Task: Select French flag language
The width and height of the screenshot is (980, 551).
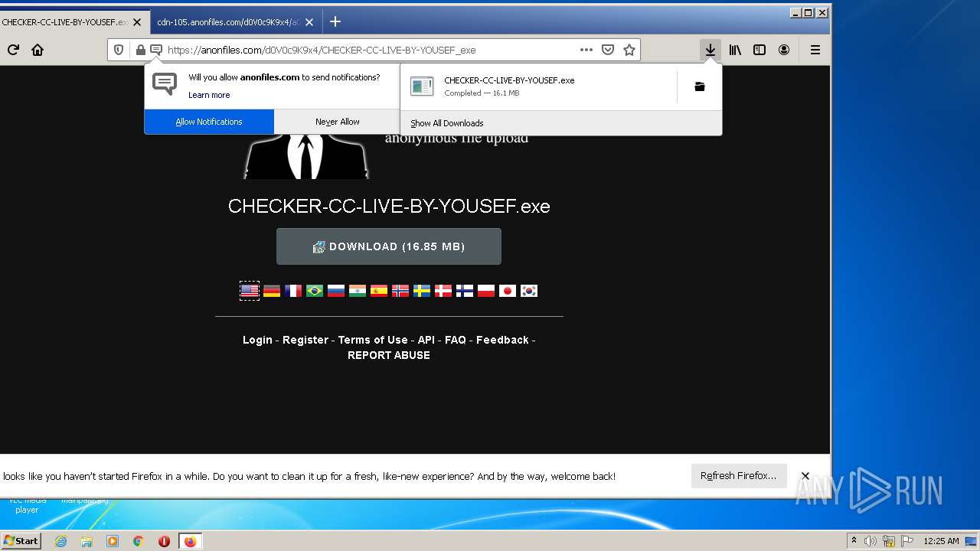Action: pos(293,291)
